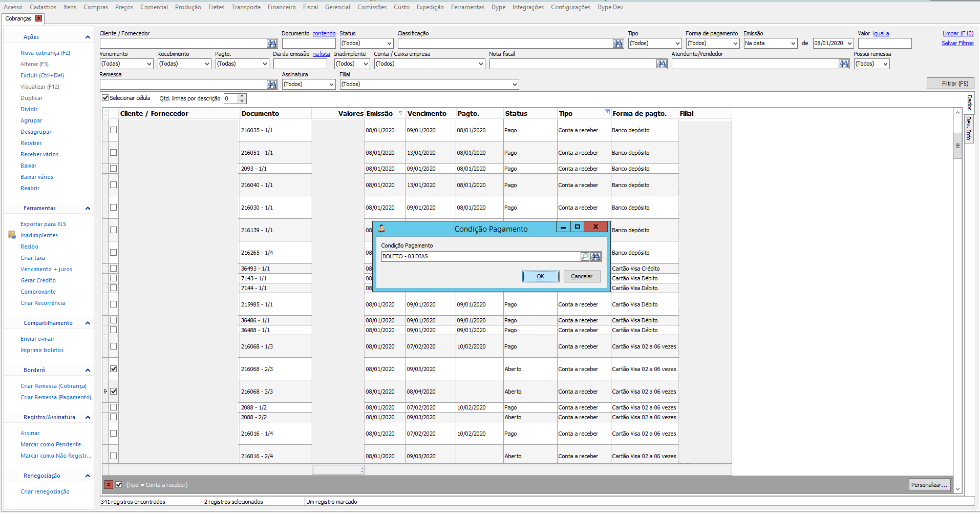Click the Filtrar (F5) button
The image size is (980, 513).
(950, 84)
